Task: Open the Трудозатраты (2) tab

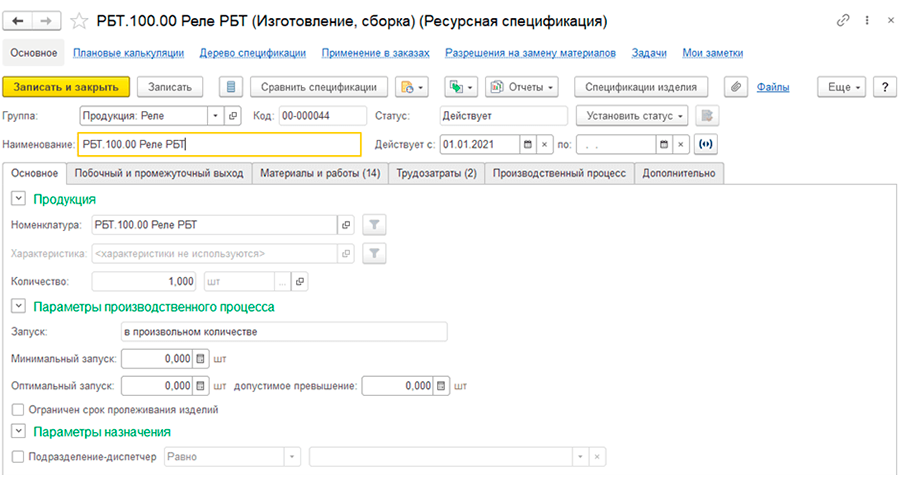Action: (x=437, y=173)
